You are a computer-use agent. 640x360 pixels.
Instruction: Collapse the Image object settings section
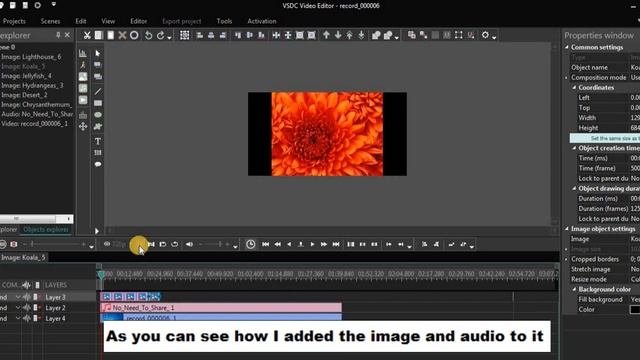click(567, 229)
